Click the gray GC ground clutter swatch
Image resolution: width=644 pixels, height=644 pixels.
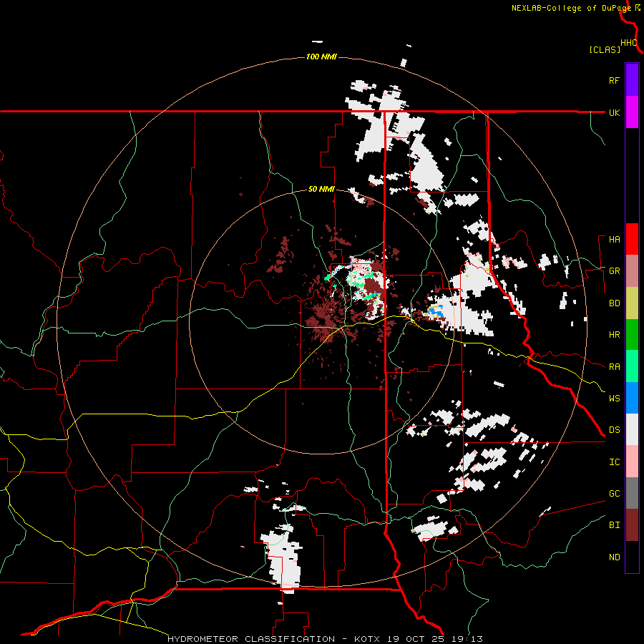click(x=632, y=493)
